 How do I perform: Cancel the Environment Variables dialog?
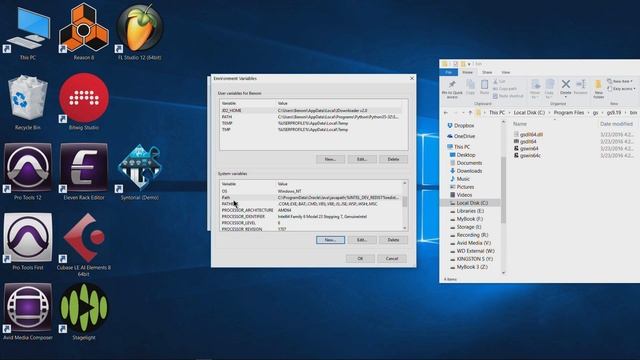pyautogui.click(x=392, y=259)
